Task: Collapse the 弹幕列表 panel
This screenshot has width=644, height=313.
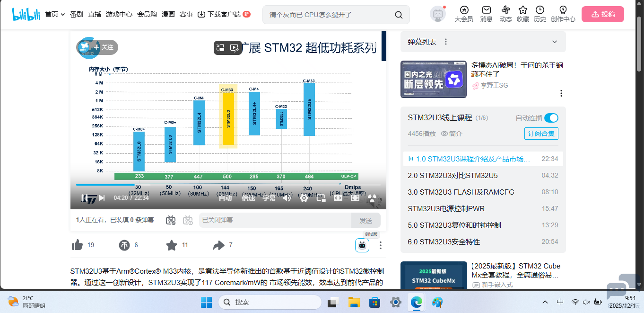Action: click(x=554, y=42)
